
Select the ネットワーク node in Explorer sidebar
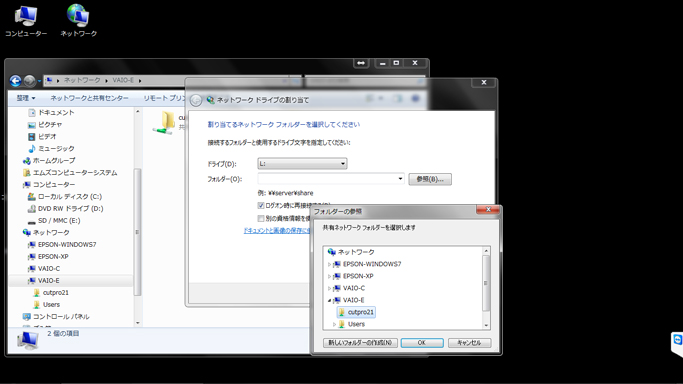coord(51,232)
